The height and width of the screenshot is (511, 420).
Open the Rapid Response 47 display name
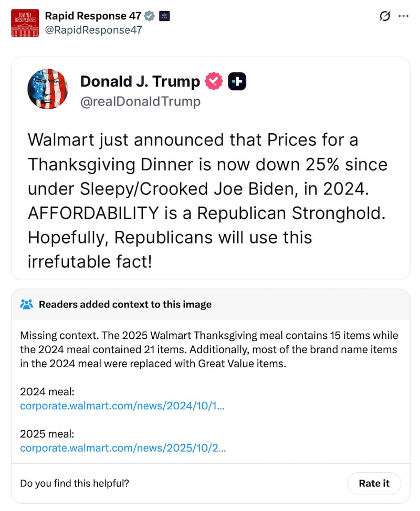pyautogui.click(x=93, y=16)
